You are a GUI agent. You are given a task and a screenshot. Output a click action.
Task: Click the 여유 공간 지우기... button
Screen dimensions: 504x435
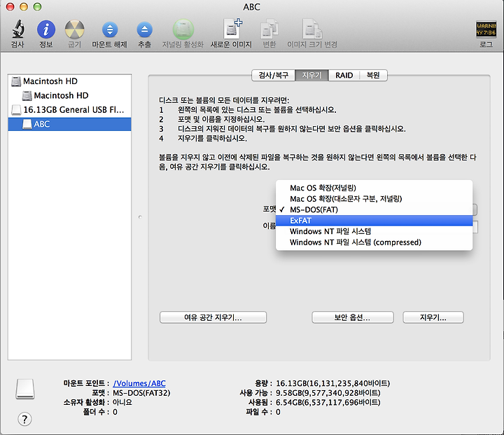coord(213,317)
